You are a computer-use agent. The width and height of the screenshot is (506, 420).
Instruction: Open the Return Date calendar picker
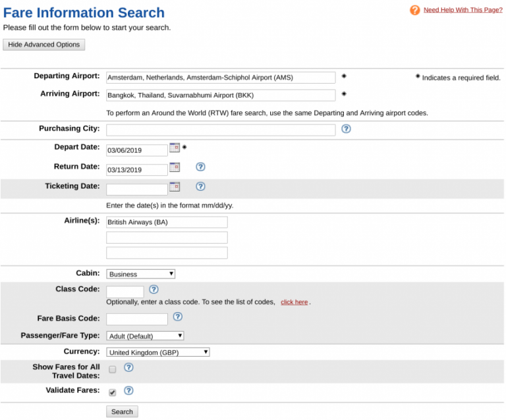(x=175, y=167)
